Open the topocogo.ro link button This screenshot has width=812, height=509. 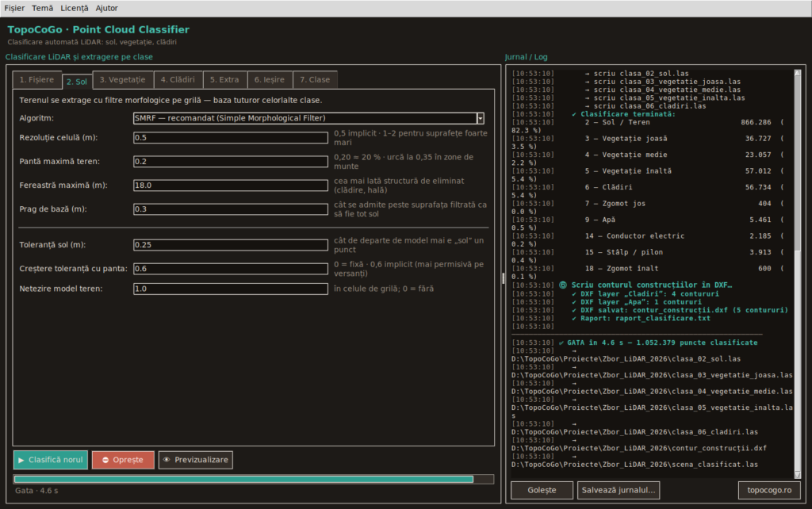coord(769,490)
